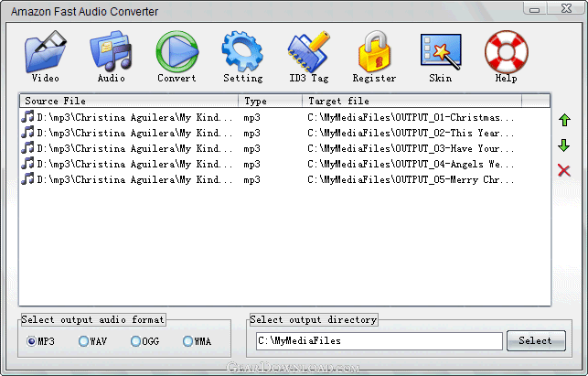Close the Amazon Fast Audio Converter window
This screenshot has width=588, height=376.
tap(566, 8)
